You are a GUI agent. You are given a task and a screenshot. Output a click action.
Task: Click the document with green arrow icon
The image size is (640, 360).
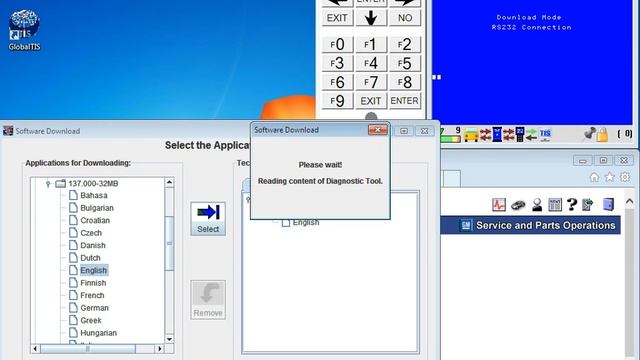point(588,204)
